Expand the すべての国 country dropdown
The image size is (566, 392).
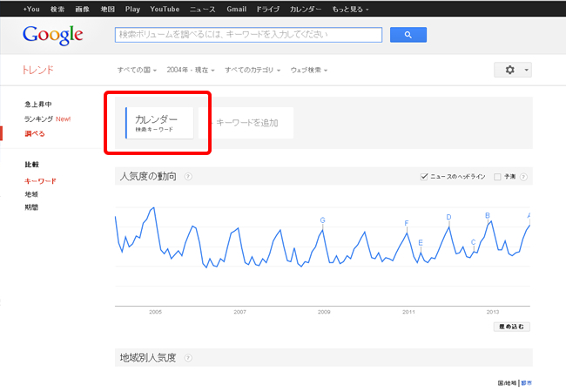[136, 70]
